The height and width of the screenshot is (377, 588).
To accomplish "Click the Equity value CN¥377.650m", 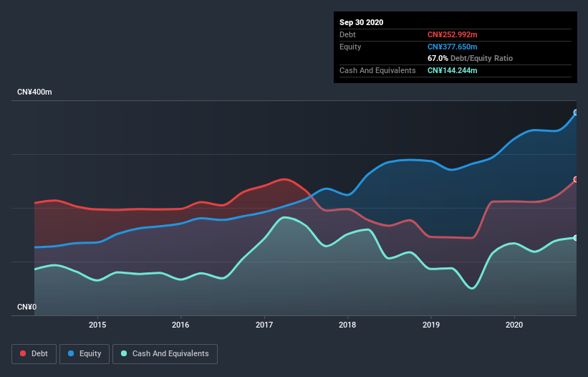I will point(452,47).
